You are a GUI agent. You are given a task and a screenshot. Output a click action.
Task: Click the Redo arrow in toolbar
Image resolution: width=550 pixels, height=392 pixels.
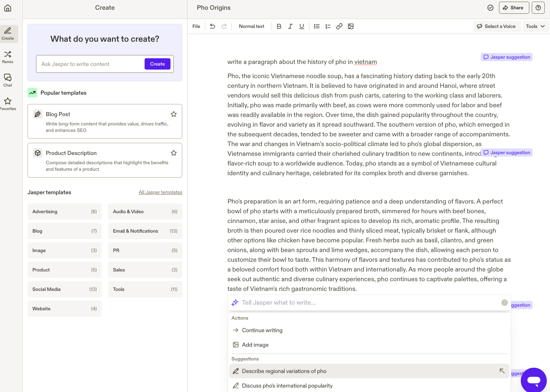pos(224,26)
